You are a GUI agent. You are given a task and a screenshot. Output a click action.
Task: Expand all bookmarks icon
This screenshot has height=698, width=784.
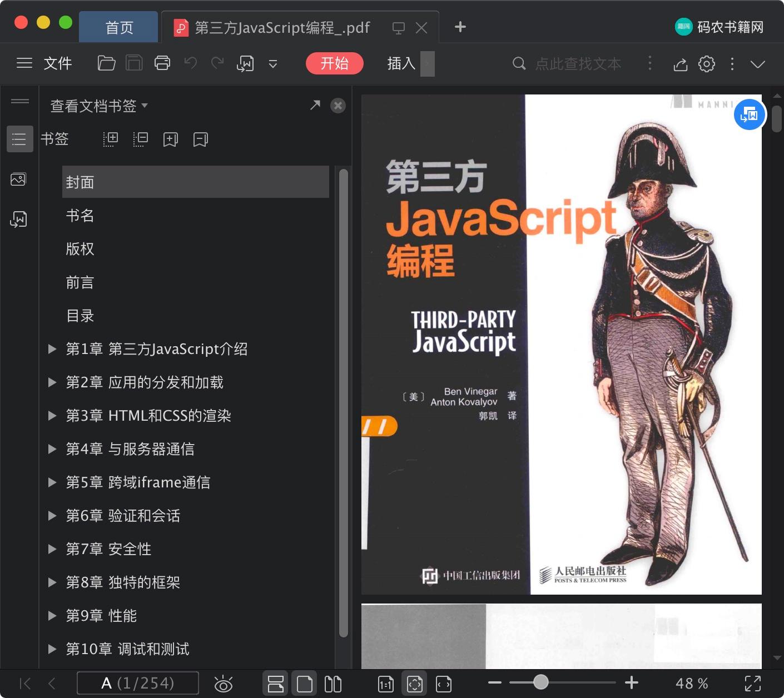(x=111, y=139)
